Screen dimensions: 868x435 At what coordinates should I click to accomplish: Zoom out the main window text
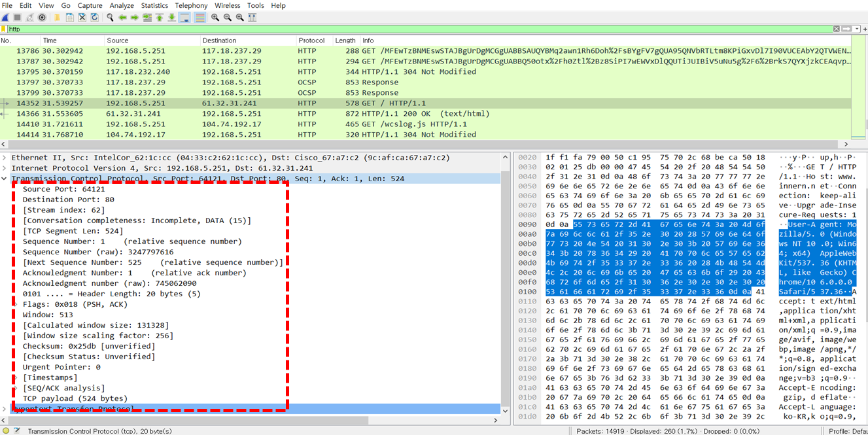point(228,18)
